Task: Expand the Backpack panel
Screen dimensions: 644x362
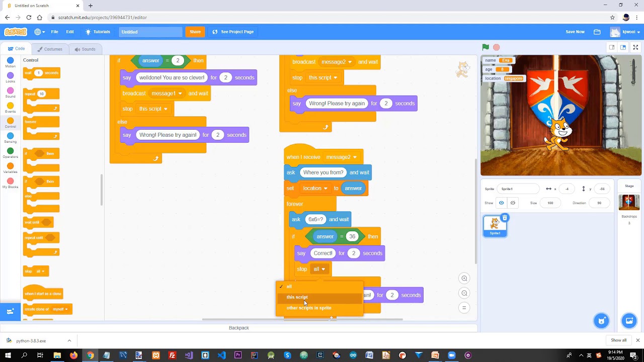Action: click(x=239, y=328)
